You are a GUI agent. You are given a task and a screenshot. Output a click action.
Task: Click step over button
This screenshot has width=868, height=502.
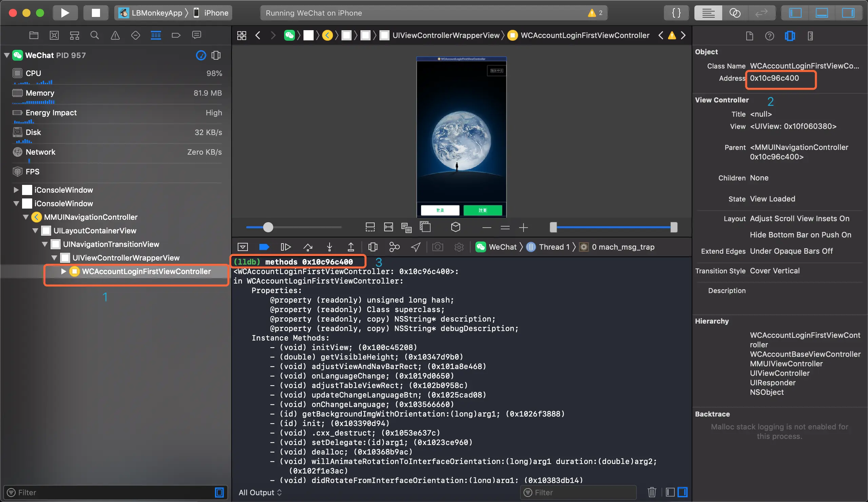pyautogui.click(x=308, y=247)
